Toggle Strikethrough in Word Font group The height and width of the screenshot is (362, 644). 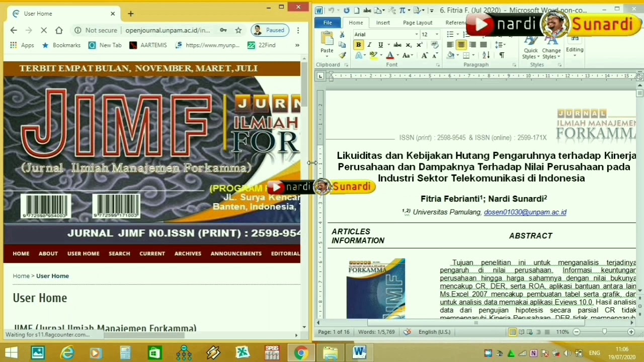(x=397, y=45)
